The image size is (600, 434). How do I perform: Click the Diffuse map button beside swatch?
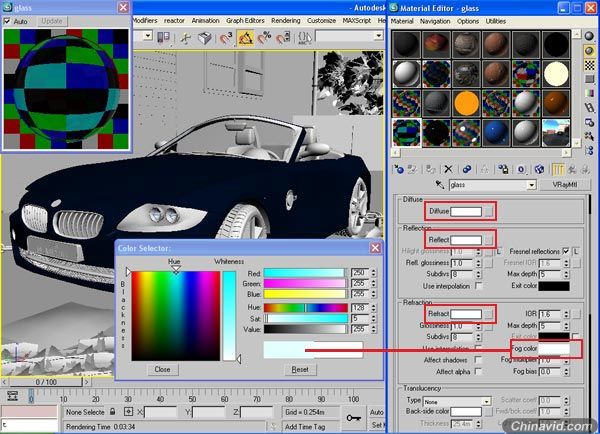click(489, 211)
